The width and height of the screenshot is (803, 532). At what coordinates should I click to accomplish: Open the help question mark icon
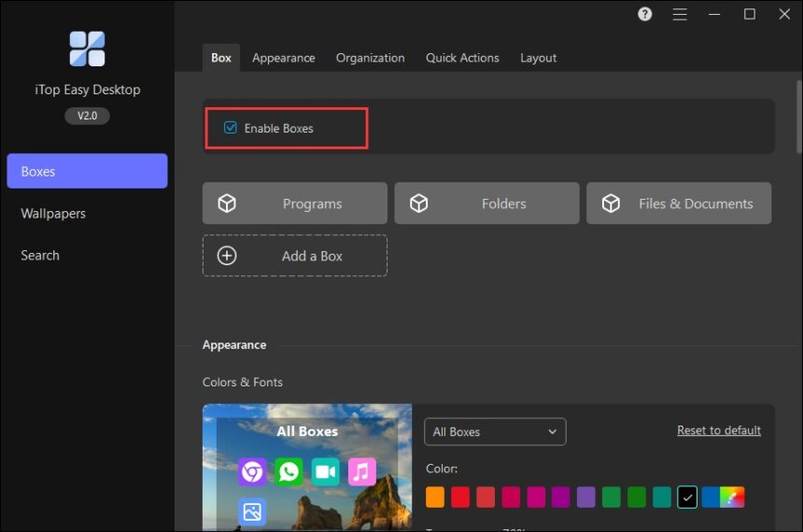tap(645, 14)
